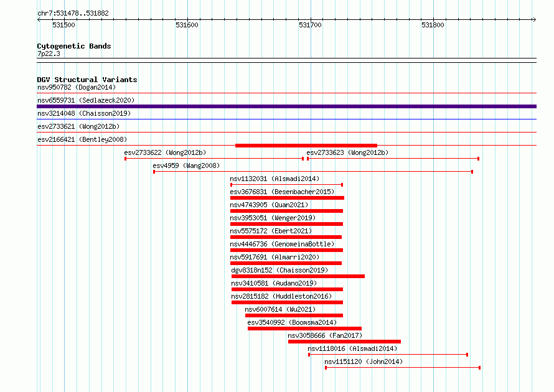554x392 pixels.
Task: Click the red nsv2815182 Huddleston2016 bar
Action: tap(287, 302)
